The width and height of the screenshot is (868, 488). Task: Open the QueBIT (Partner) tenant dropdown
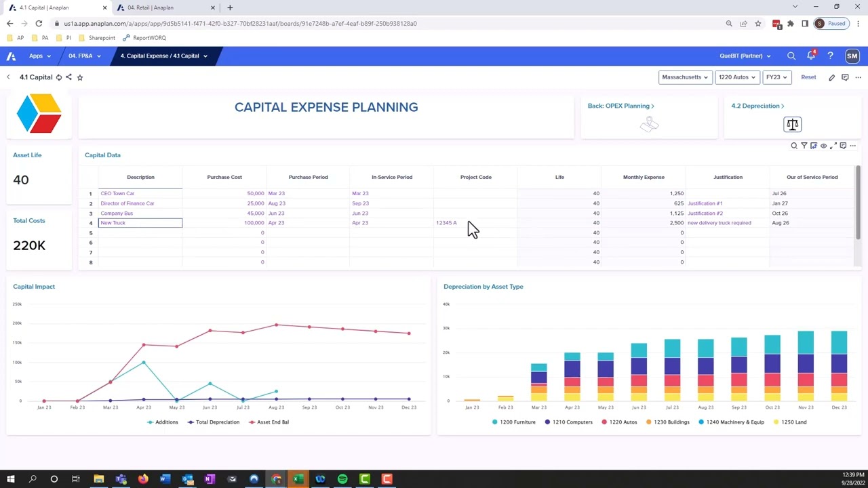745,56
